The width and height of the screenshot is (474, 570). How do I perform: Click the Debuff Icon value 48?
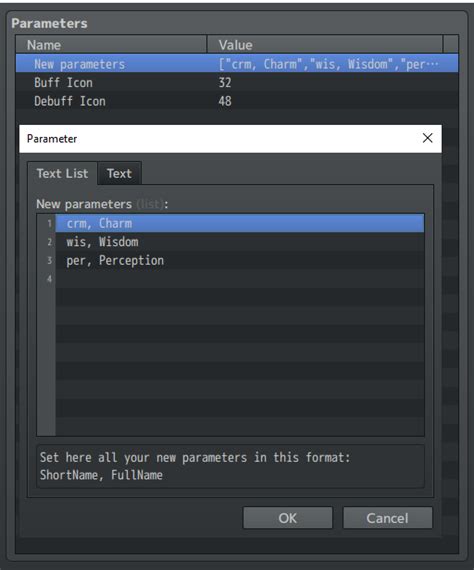pyautogui.click(x=225, y=101)
